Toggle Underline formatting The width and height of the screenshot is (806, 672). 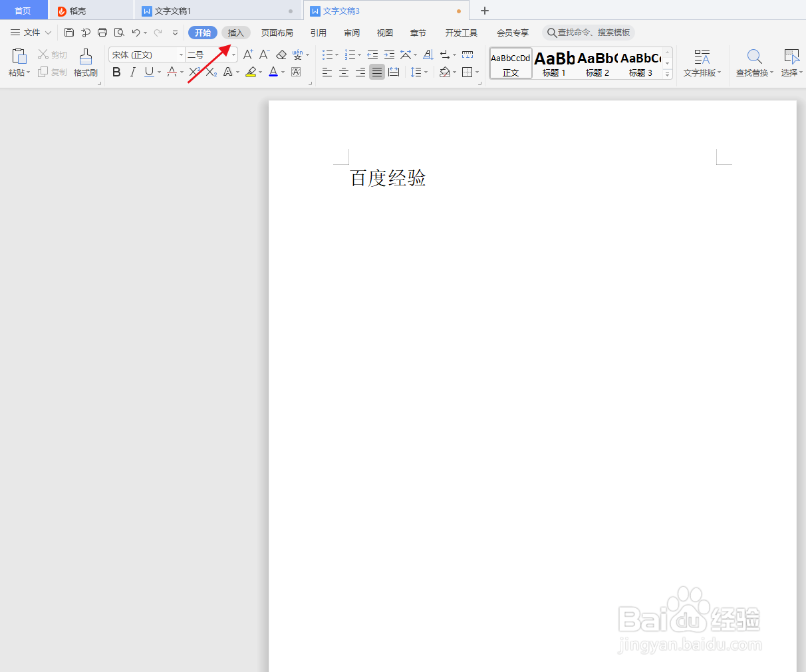(149, 72)
